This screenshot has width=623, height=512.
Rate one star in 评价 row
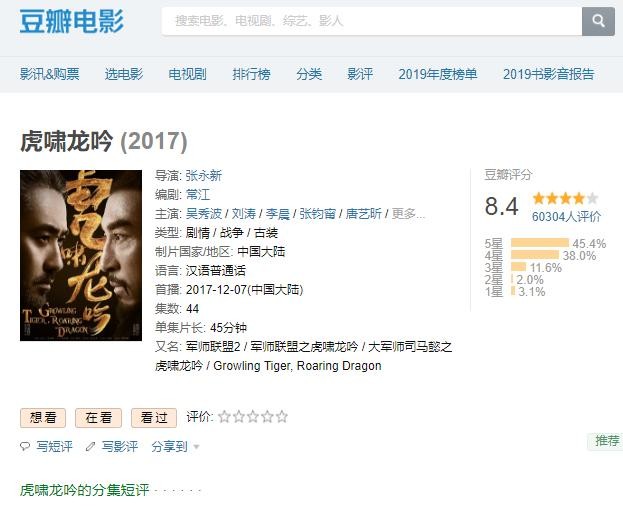pyautogui.click(x=224, y=417)
